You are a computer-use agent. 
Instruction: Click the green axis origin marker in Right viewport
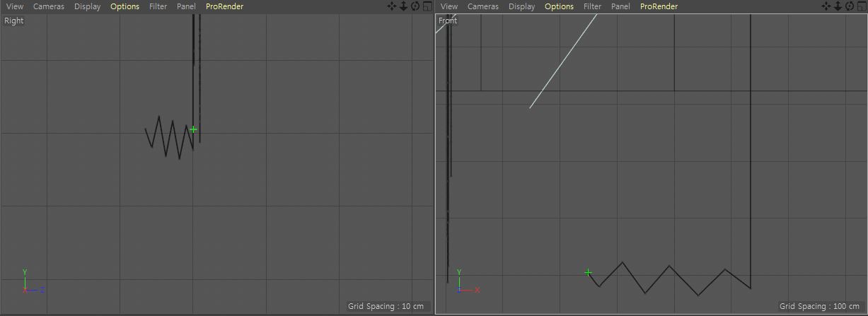point(193,129)
